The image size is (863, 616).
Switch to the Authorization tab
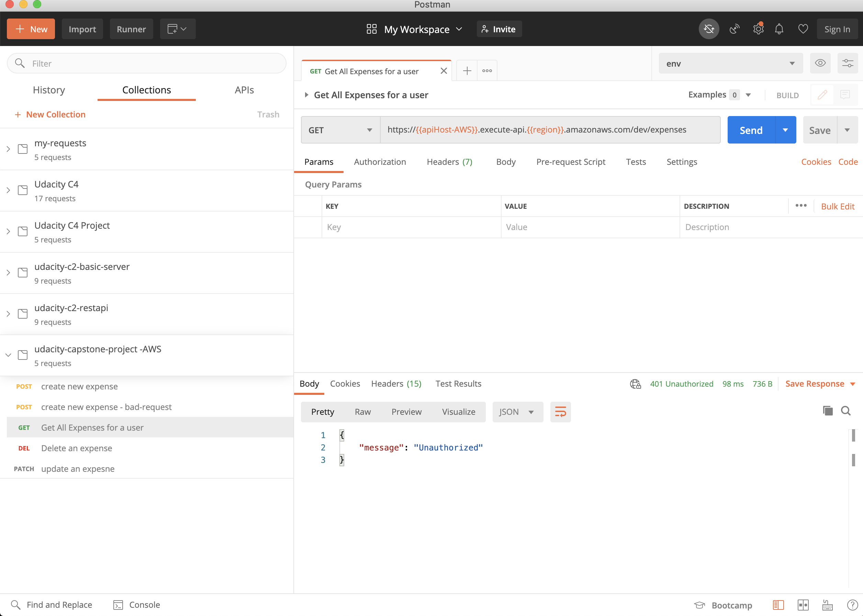(x=380, y=162)
